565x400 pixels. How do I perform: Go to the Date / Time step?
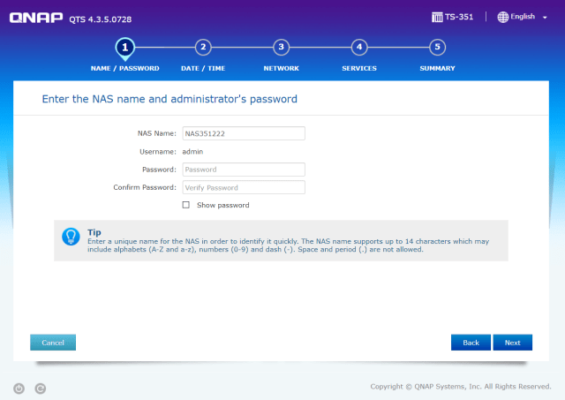pyautogui.click(x=203, y=68)
